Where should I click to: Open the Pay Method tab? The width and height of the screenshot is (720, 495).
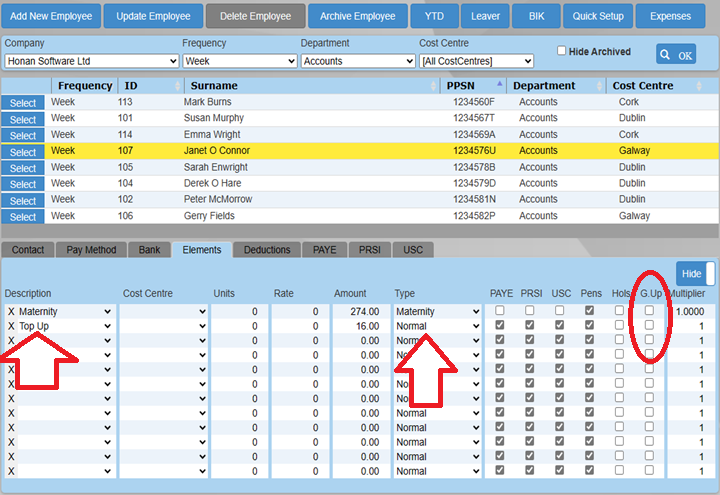click(x=91, y=250)
